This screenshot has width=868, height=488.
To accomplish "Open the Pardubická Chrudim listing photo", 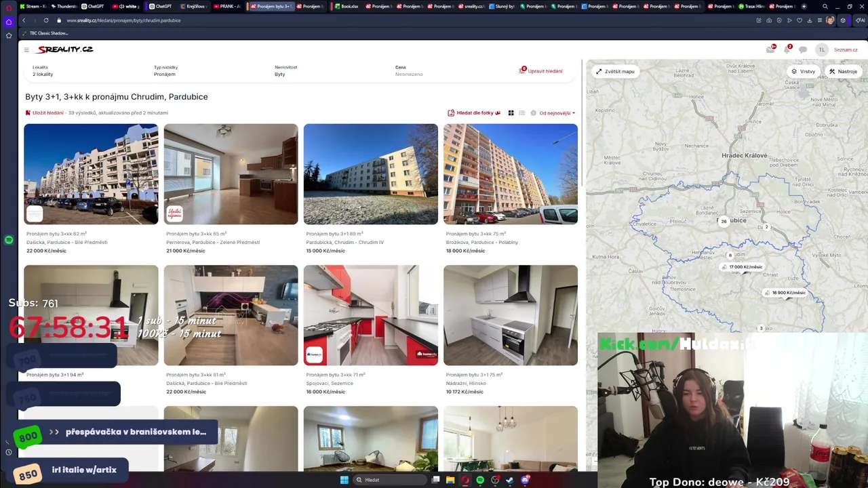I will pos(370,174).
